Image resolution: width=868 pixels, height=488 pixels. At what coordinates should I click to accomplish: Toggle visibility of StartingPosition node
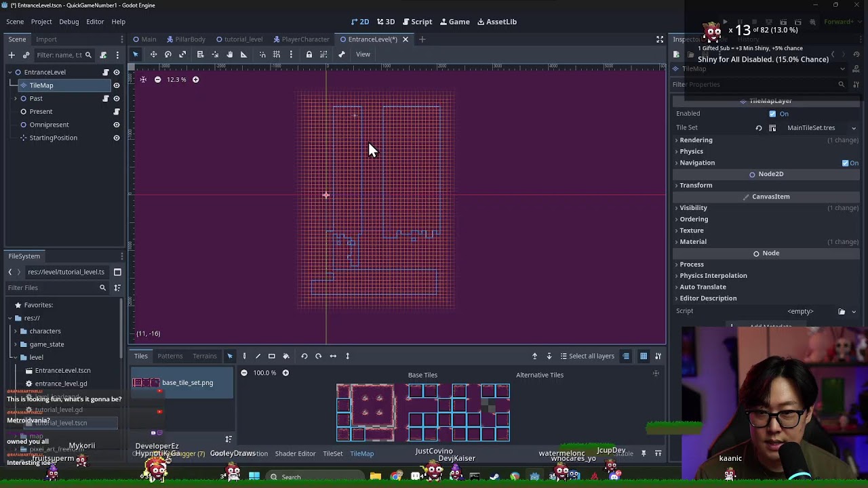(x=117, y=138)
